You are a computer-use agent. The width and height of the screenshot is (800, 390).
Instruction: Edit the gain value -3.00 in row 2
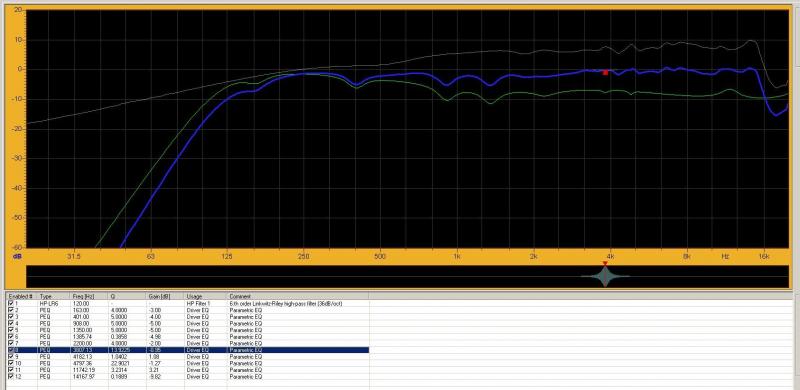pyautogui.click(x=155, y=310)
